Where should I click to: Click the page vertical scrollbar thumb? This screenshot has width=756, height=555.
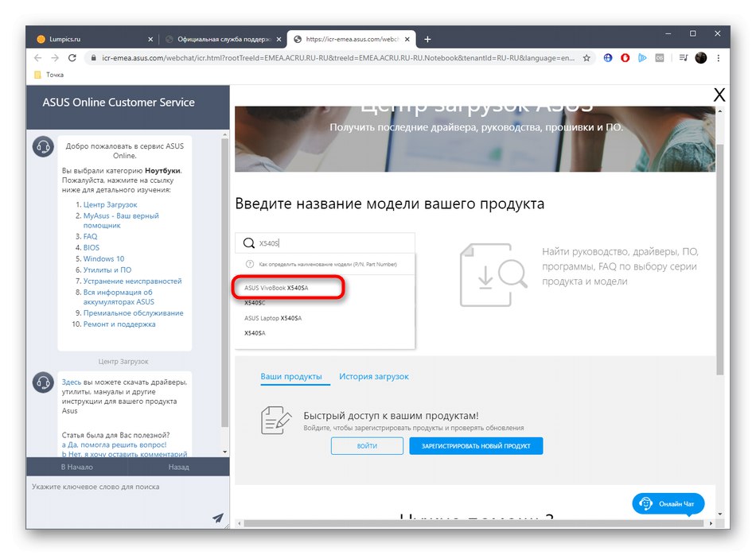(x=720, y=259)
